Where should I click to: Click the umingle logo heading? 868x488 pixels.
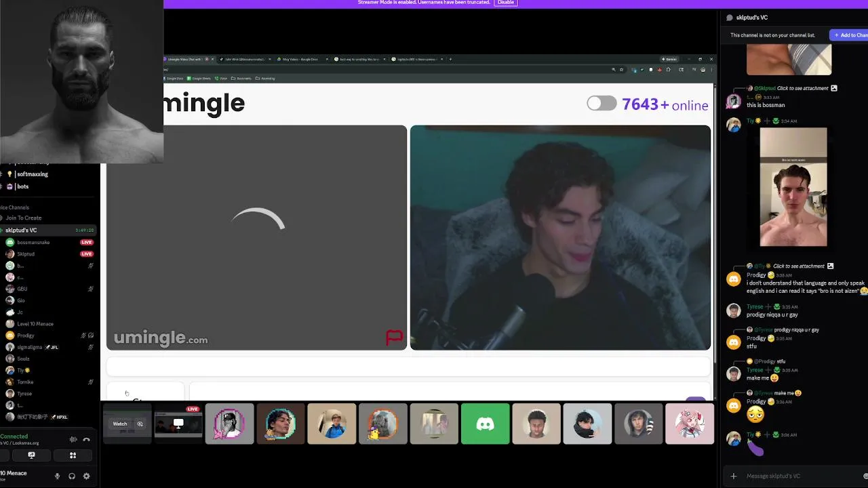(203, 103)
